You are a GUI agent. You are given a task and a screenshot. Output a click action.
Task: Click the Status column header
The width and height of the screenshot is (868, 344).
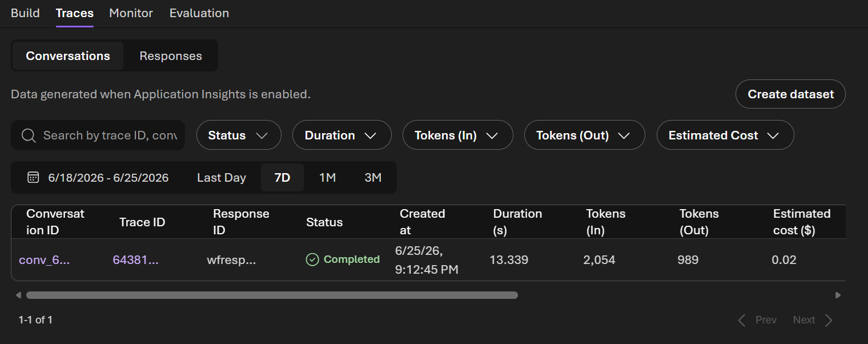click(324, 222)
